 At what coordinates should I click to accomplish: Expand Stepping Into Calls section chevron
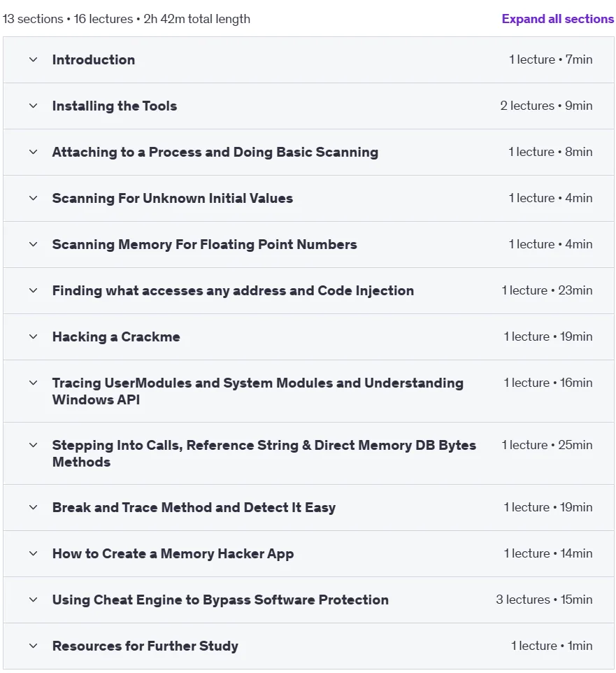[x=33, y=445]
